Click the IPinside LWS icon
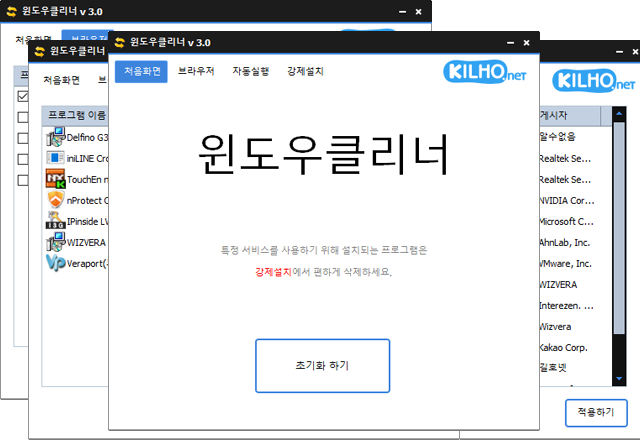The height and width of the screenshot is (440, 640). (56, 221)
